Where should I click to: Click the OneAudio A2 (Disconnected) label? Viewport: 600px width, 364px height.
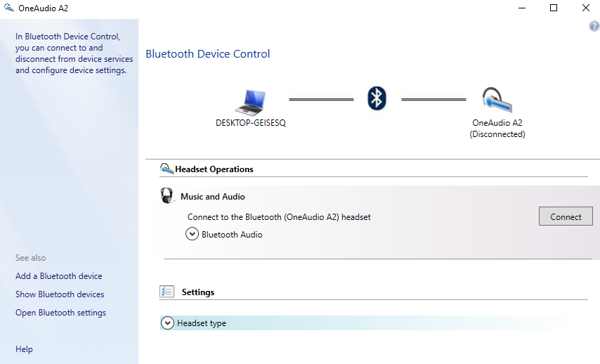click(x=497, y=128)
